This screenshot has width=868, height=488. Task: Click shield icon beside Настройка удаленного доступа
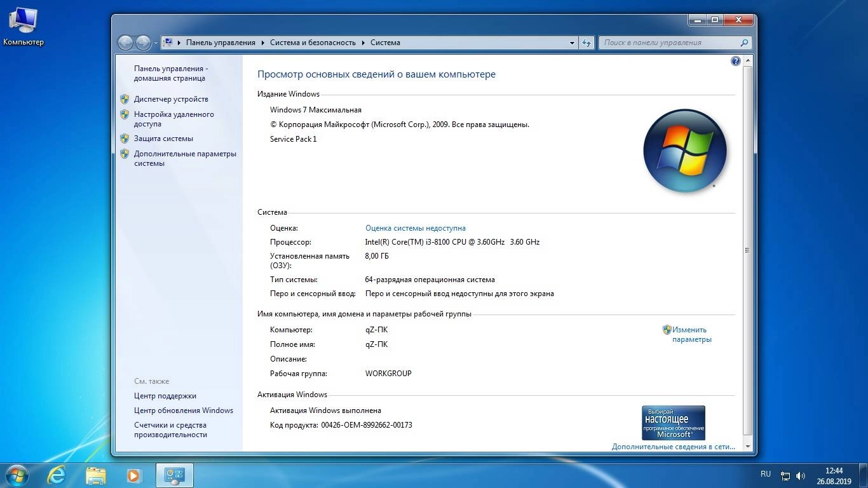[125, 114]
